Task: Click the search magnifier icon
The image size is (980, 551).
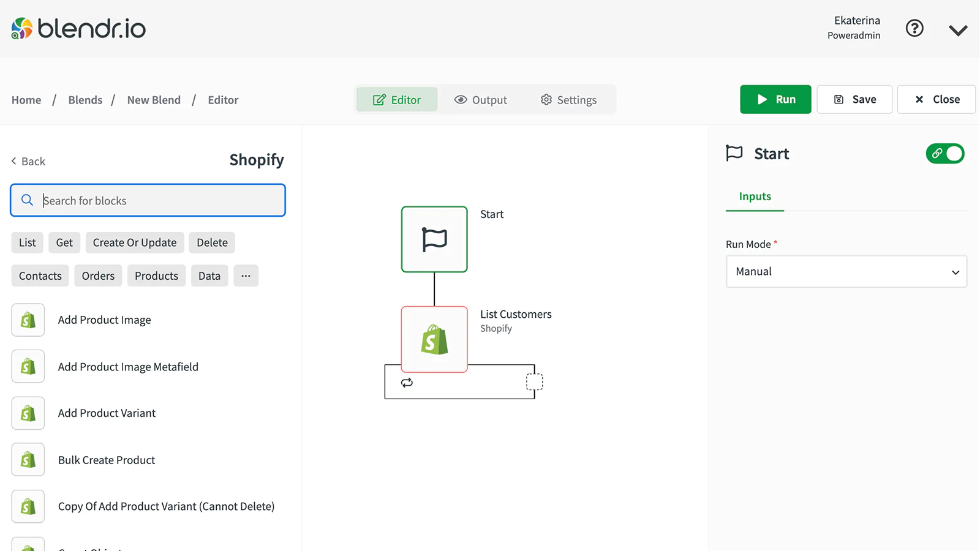Action: pyautogui.click(x=27, y=200)
